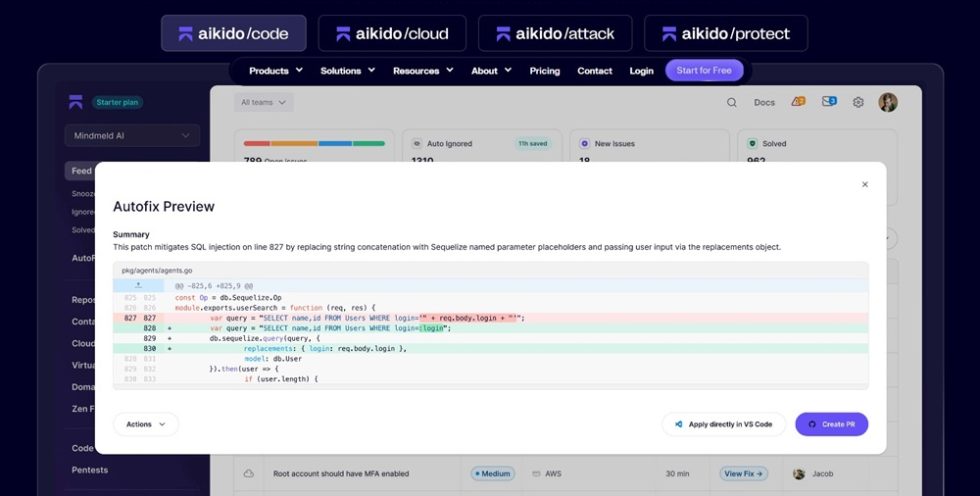Click Apply directly in VS Code
Viewport: 980px width, 496px height.
pos(723,424)
